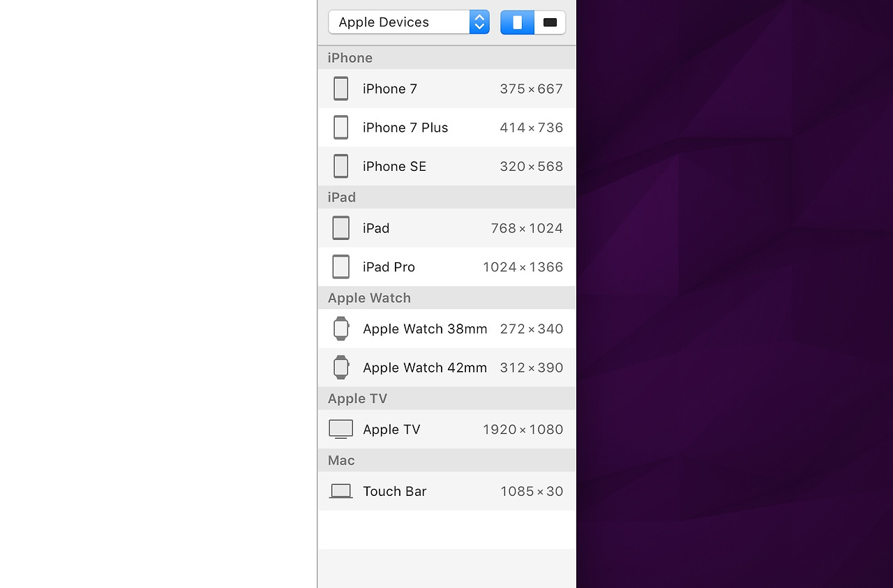Click the 272×340 size value

tap(531, 329)
